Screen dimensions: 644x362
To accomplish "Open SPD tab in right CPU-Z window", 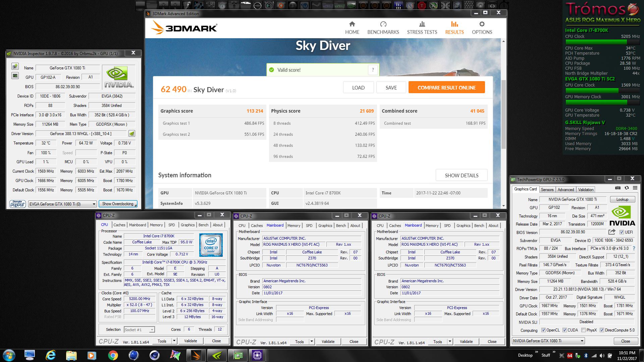I will (447, 226).
